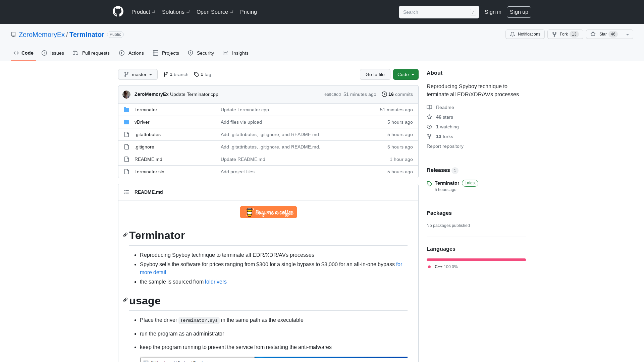The height and width of the screenshot is (362, 644).
Task: Click the tag icon next to 1 tag
Action: [197, 74]
